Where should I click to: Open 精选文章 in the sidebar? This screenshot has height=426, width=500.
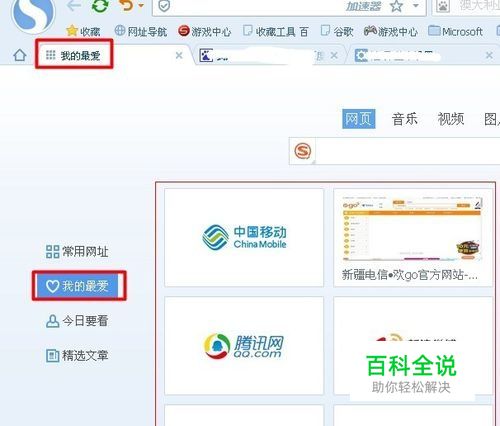click(x=77, y=355)
